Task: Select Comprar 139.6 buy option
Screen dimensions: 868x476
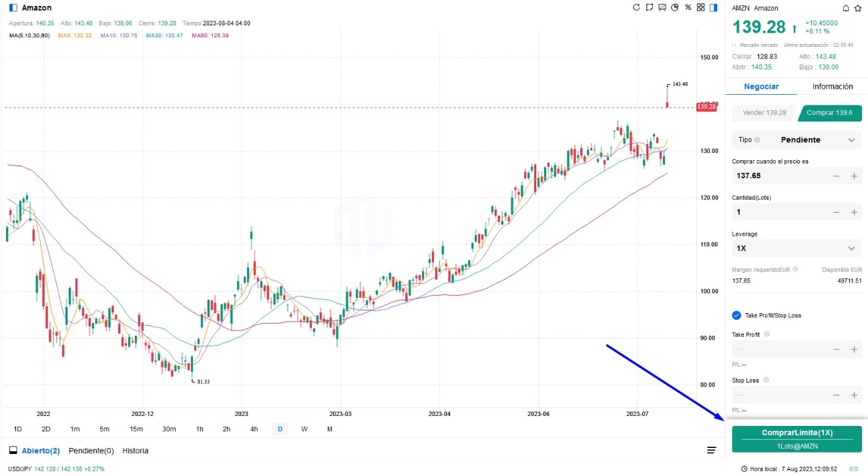Action: point(829,113)
